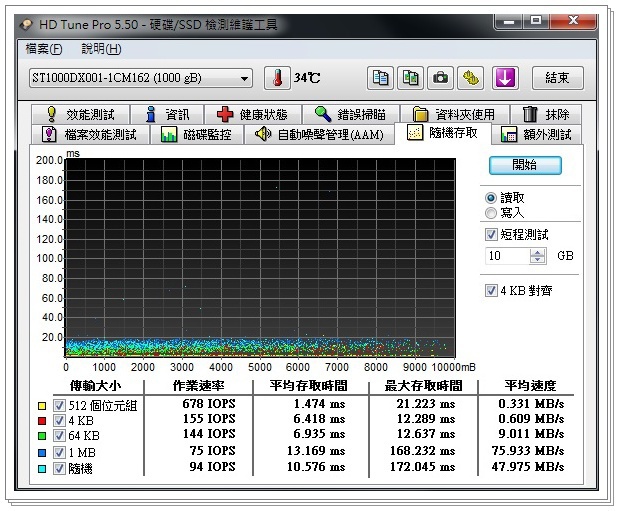619x511 pixels.
Task: Open the 額外測試 extra tests tab
Action: point(536,134)
